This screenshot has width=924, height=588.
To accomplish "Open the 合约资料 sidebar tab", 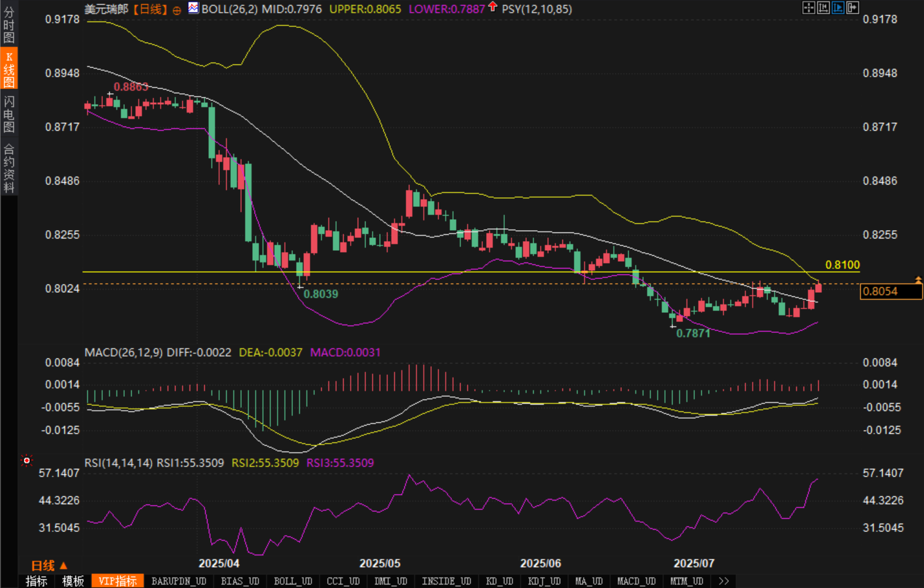I will [9, 168].
